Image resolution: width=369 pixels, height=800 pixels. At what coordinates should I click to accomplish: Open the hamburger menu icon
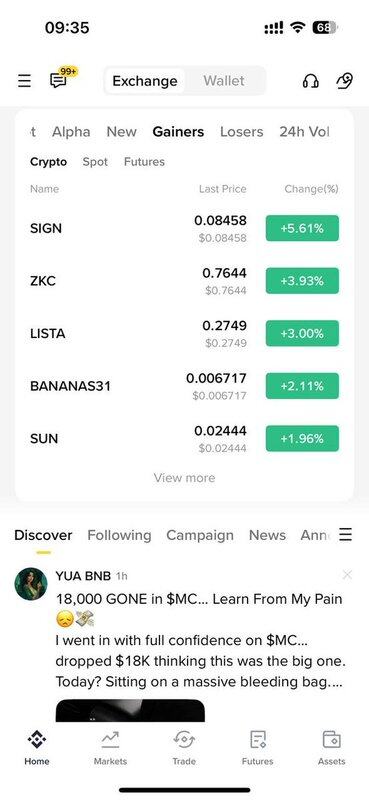click(x=24, y=81)
